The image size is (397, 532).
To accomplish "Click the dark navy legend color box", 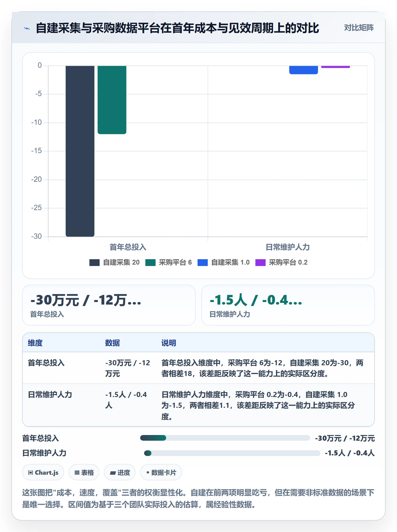I will [x=94, y=263].
